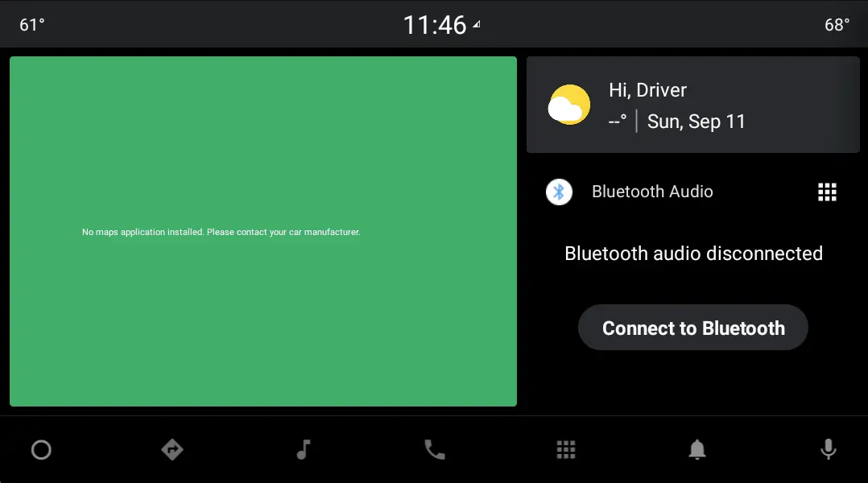This screenshot has width=868, height=483.
Task: Tap the Sun, Sep 11 date text
Action: [x=696, y=122]
